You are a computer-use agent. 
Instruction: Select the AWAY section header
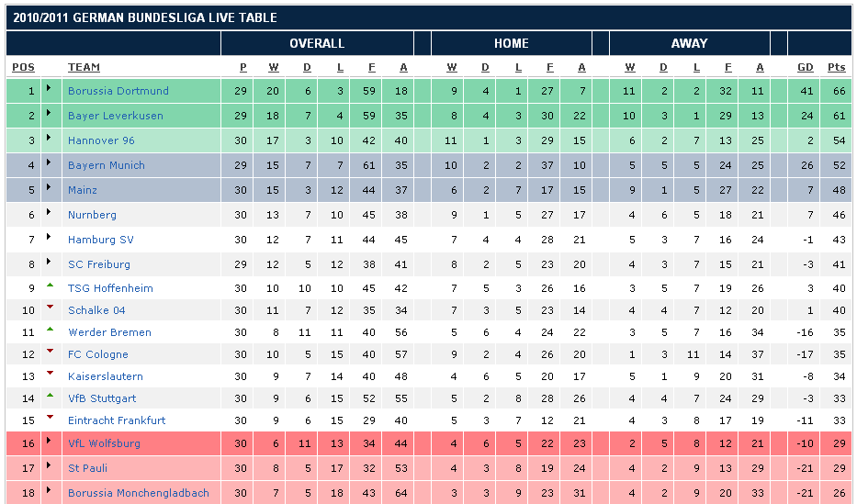click(x=689, y=43)
